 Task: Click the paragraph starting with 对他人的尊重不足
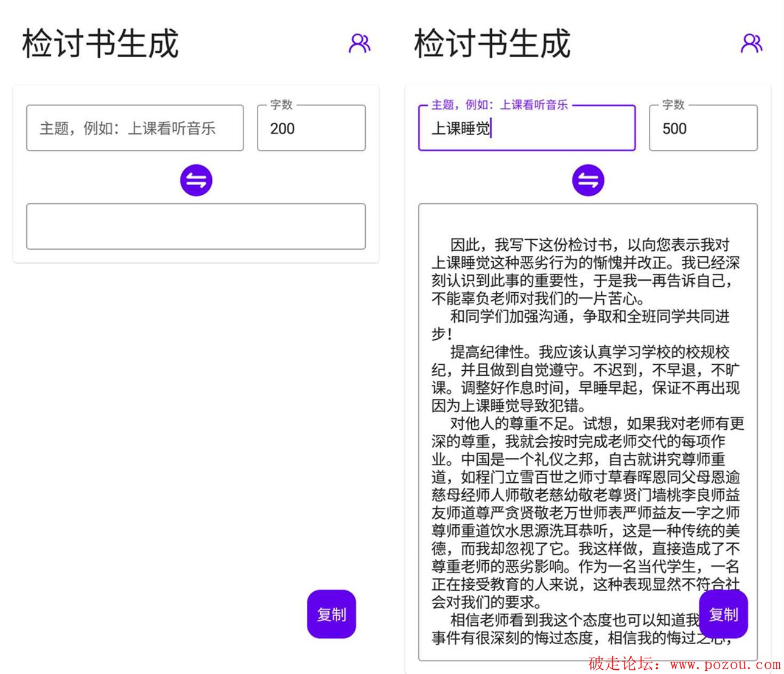coord(584,511)
